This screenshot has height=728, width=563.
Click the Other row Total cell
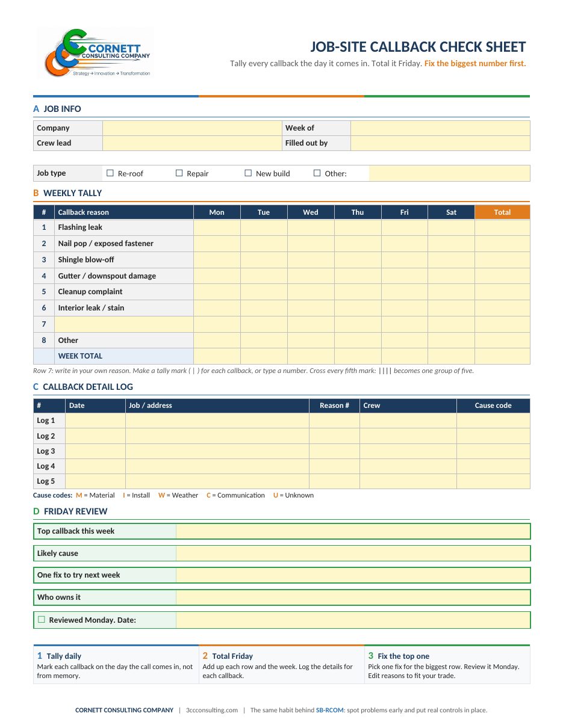(502, 340)
